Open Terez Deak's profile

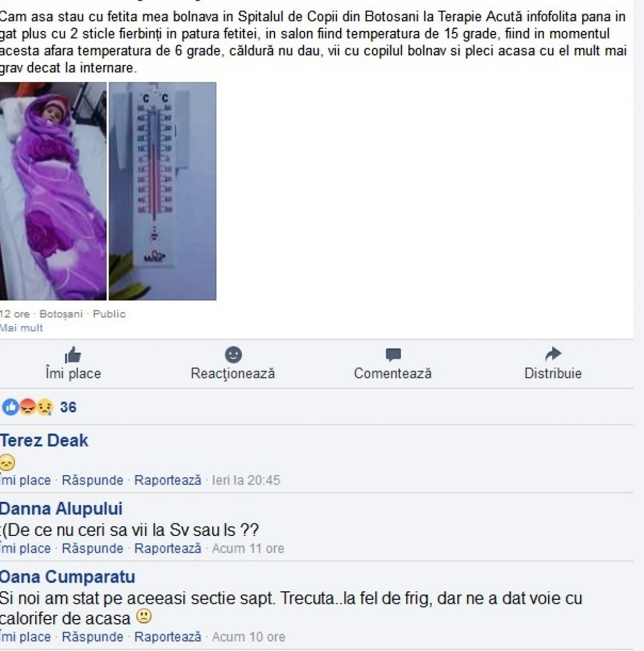(x=44, y=441)
